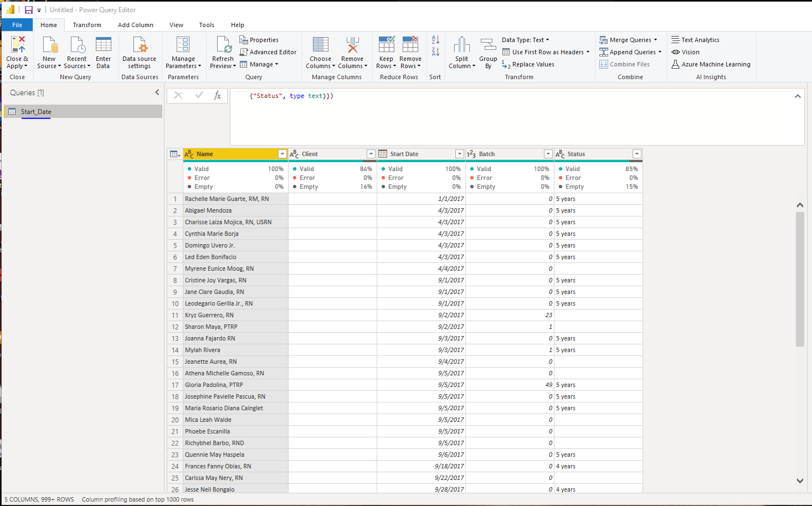Expand the Data Type: Text dropdown
The height and width of the screenshot is (506, 812).
526,40
